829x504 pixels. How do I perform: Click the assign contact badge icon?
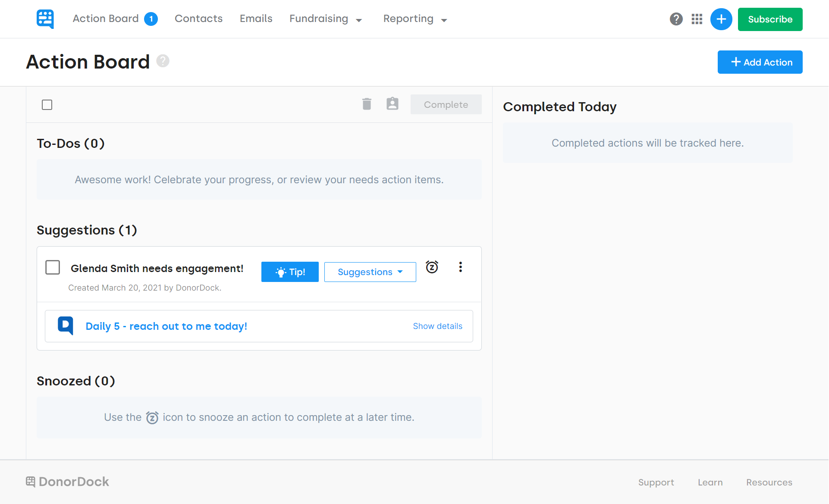(392, 104)
